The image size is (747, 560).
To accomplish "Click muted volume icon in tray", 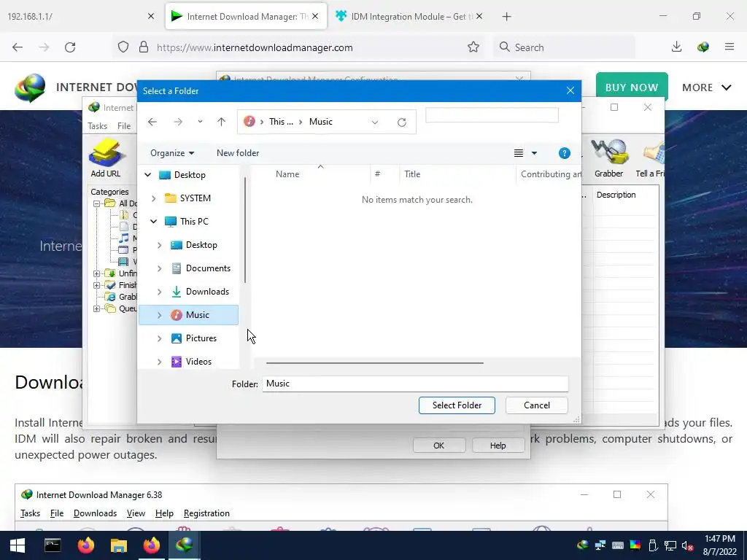I will coord(687,546).
